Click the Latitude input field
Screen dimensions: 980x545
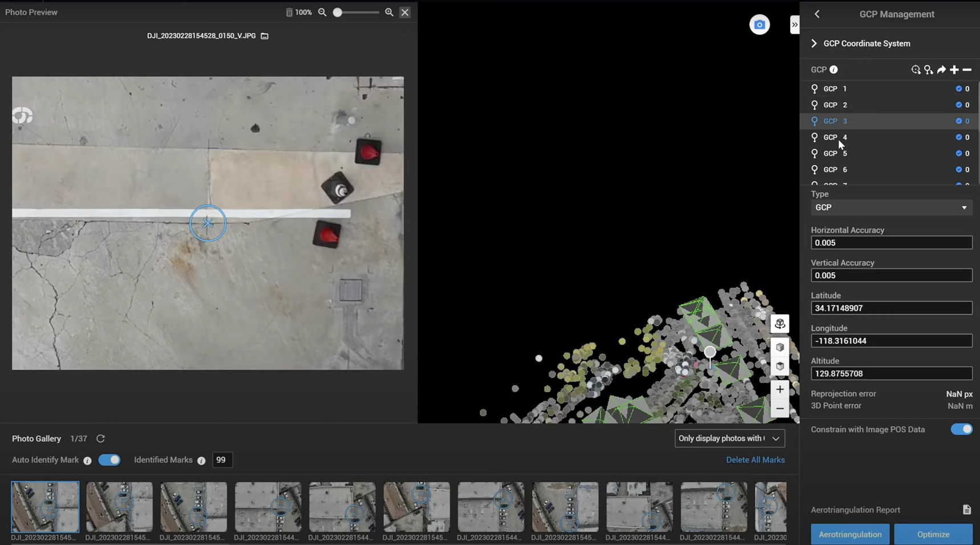click(892, 308)
